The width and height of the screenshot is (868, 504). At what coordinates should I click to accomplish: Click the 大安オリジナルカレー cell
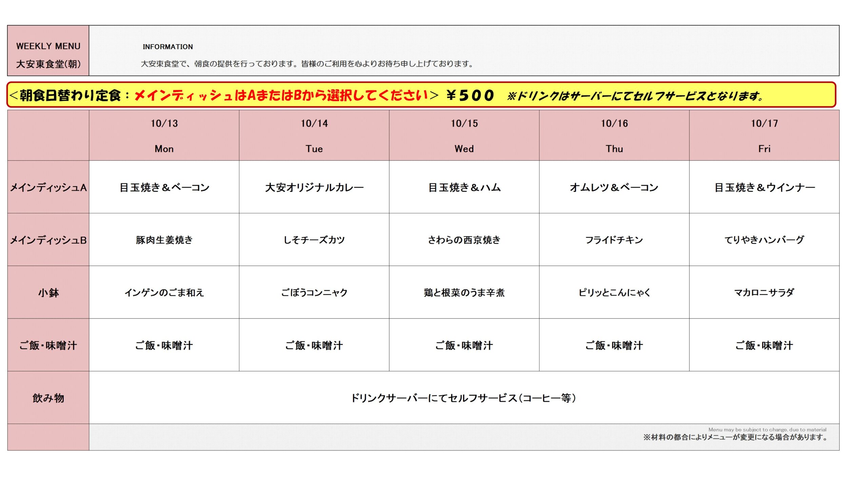314,188
